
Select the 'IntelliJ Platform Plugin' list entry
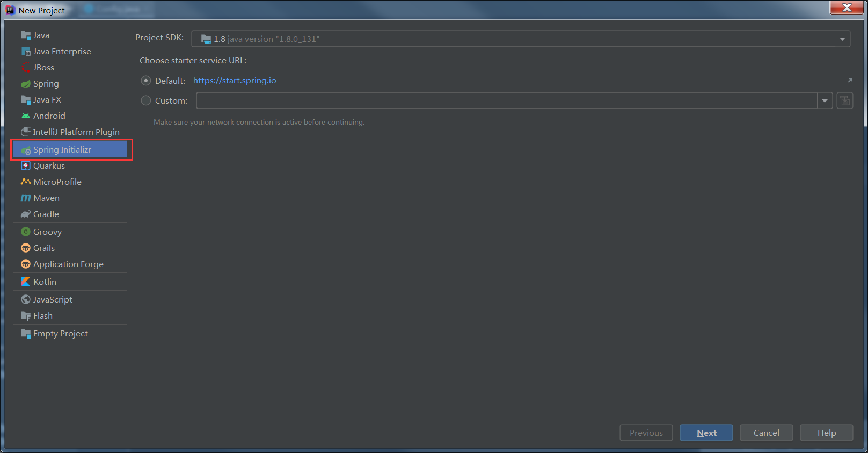click(x=70, y=132)
